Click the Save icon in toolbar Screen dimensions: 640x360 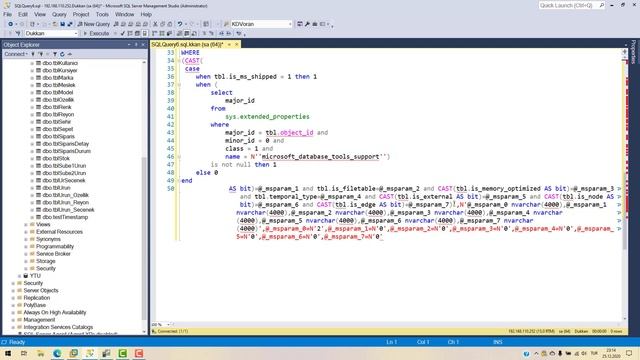pos(62,24)
